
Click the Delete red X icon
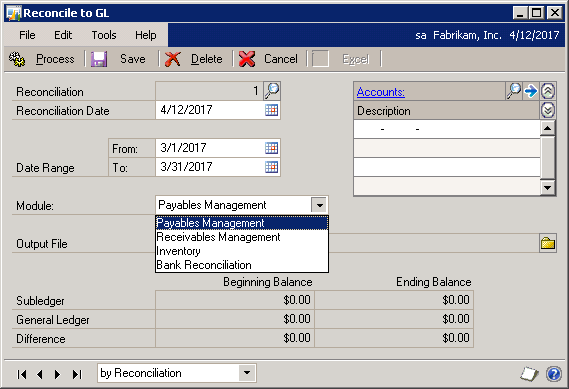tap(173, 59)
